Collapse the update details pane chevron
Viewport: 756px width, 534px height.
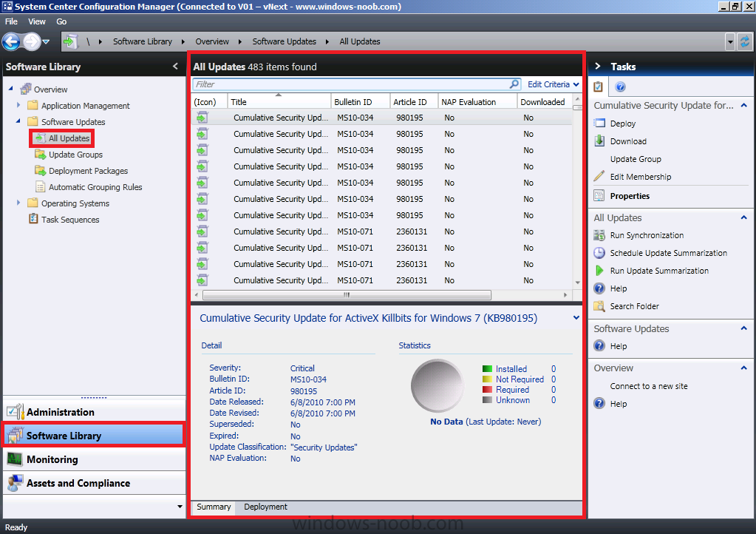[x=576, y=318]
